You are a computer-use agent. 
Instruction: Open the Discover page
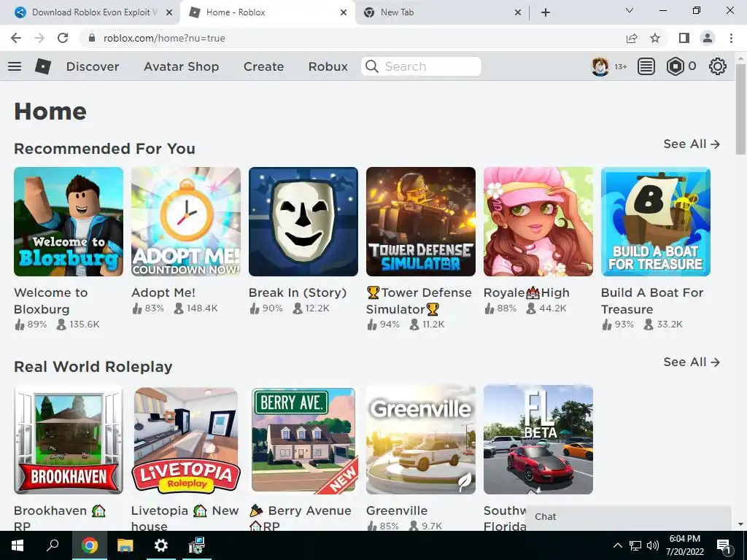(93, 66)
